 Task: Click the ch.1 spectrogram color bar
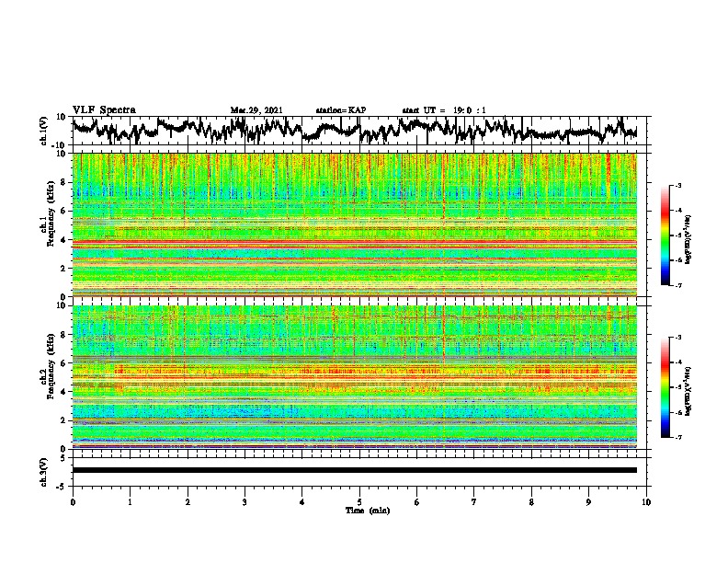[x=665, y=236]
